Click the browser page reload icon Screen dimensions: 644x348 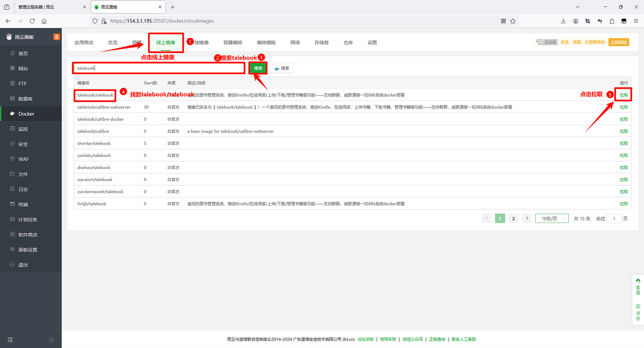tap(32, 21)
